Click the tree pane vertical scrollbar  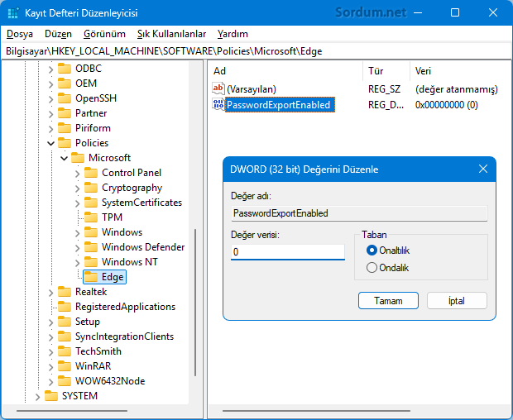[x=195, y=303]
